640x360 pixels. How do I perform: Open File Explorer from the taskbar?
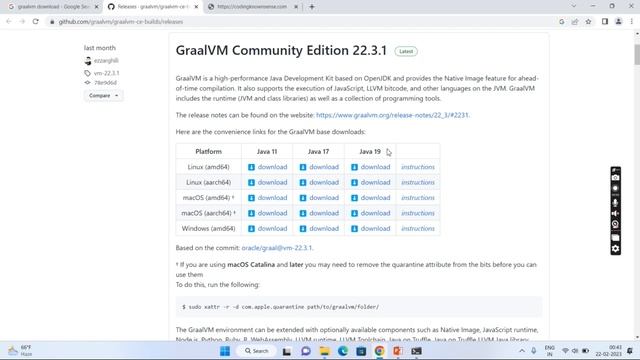point(324,351)
